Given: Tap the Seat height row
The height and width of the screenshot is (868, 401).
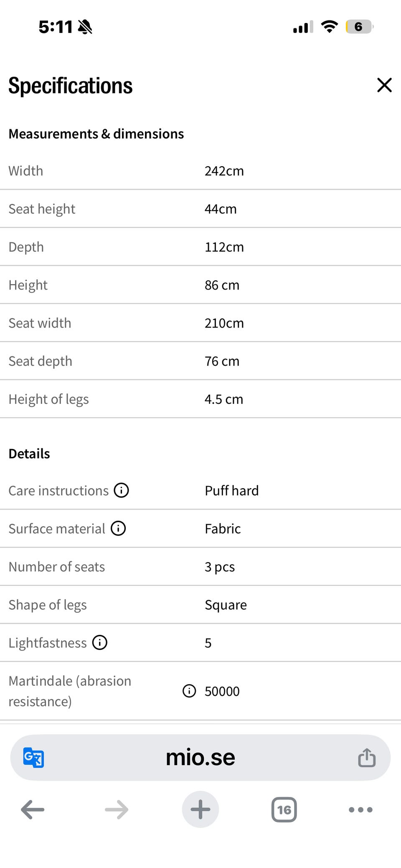Looking at the screenshot, I should click(x=200, y=209).
